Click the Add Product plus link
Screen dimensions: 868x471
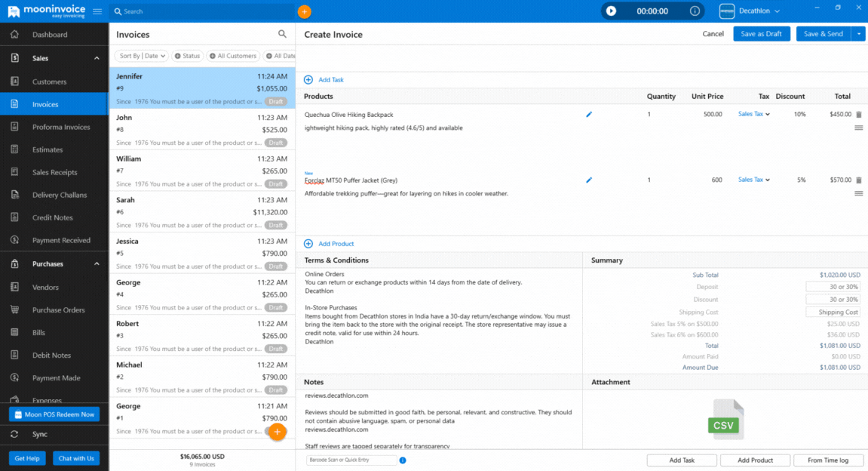click(329, 244)
